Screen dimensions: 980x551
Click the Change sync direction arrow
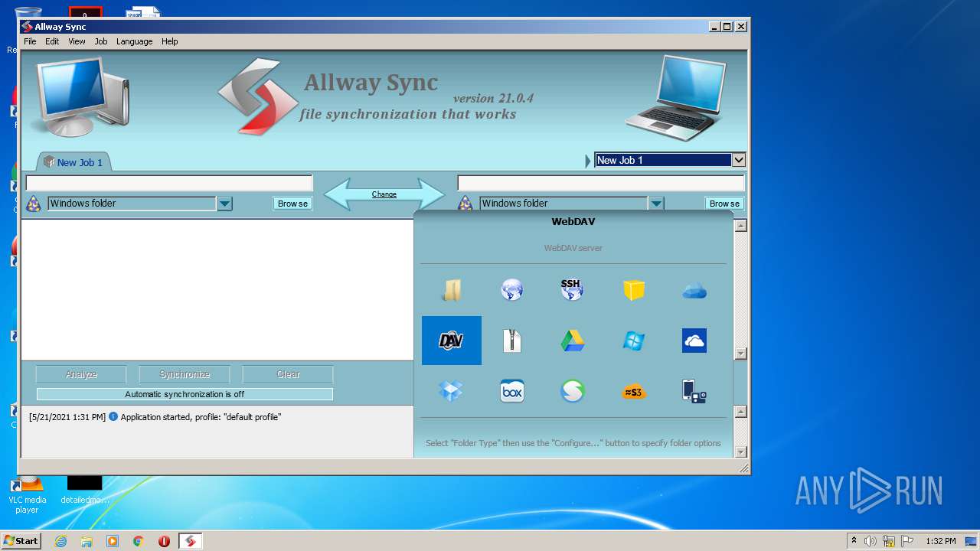click(384, 194)
